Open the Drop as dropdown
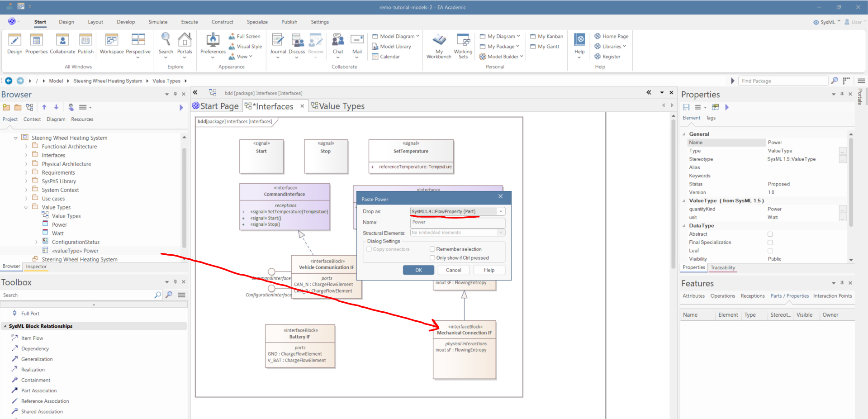The height and width of the screenshot is (419, 868). 500,212
